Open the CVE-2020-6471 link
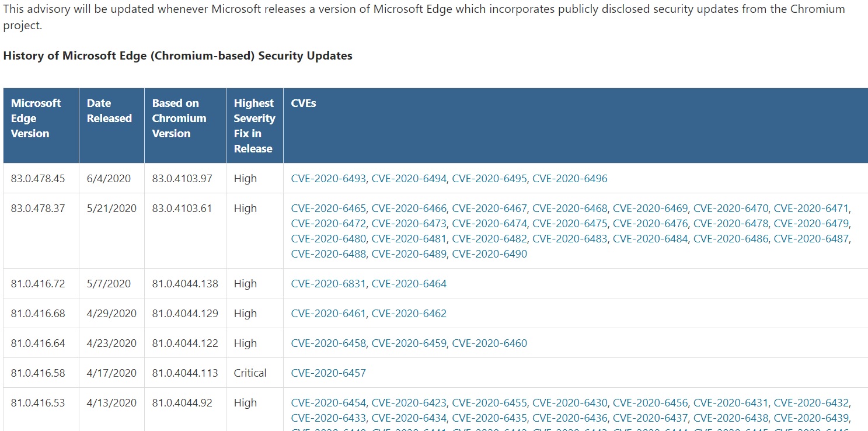Screen dimensions: 868x431 811,208
